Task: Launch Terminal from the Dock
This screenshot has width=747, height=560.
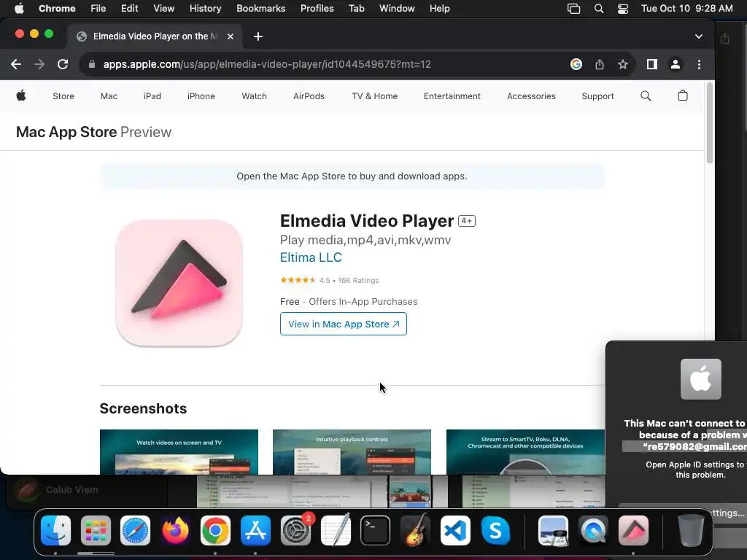Action: point(376,531)
